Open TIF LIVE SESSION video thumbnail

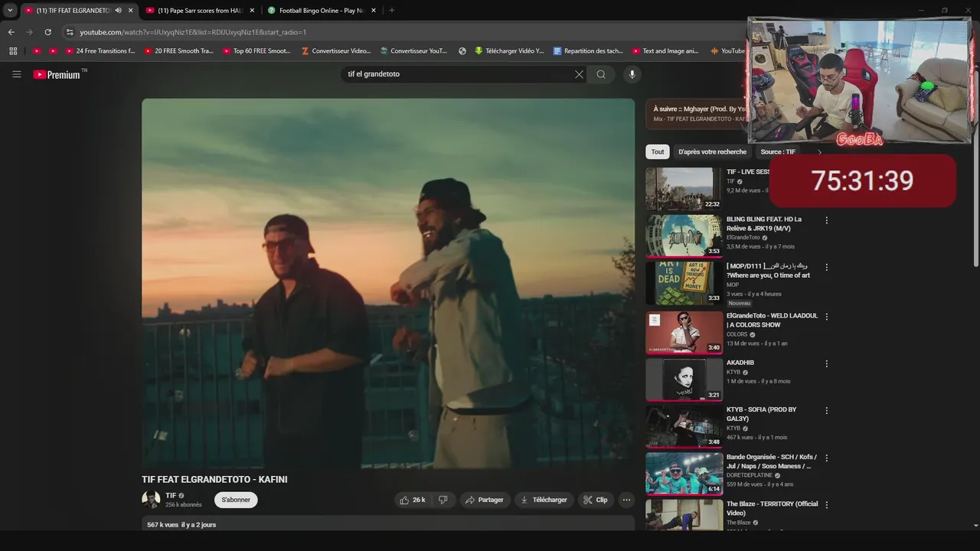tap(684, 189)
